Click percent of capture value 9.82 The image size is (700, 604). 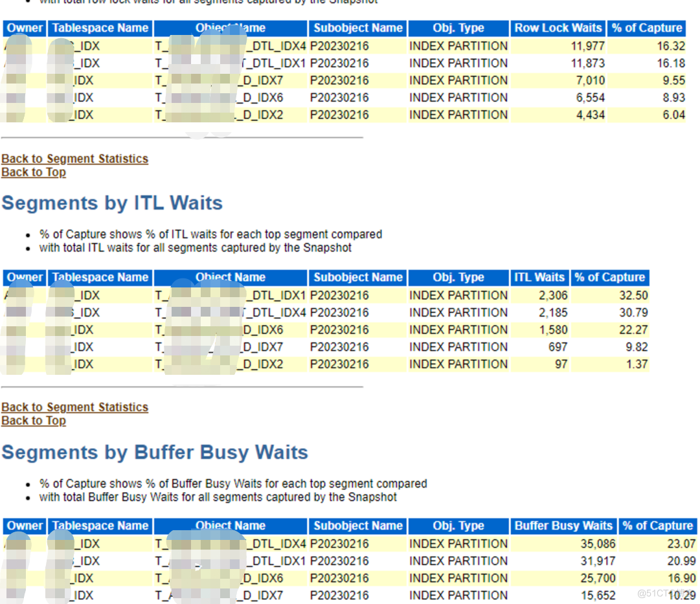(636, 347)
